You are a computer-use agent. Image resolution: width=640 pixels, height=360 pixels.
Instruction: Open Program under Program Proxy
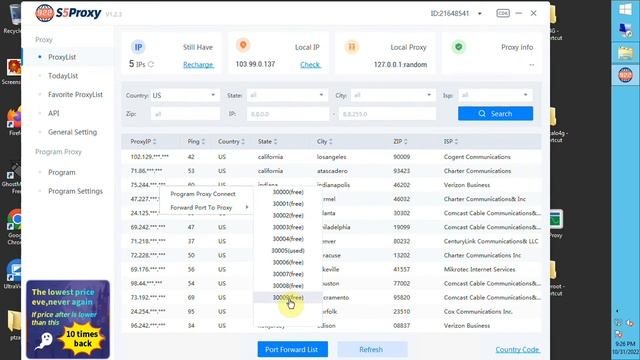[x=62, y=173]
